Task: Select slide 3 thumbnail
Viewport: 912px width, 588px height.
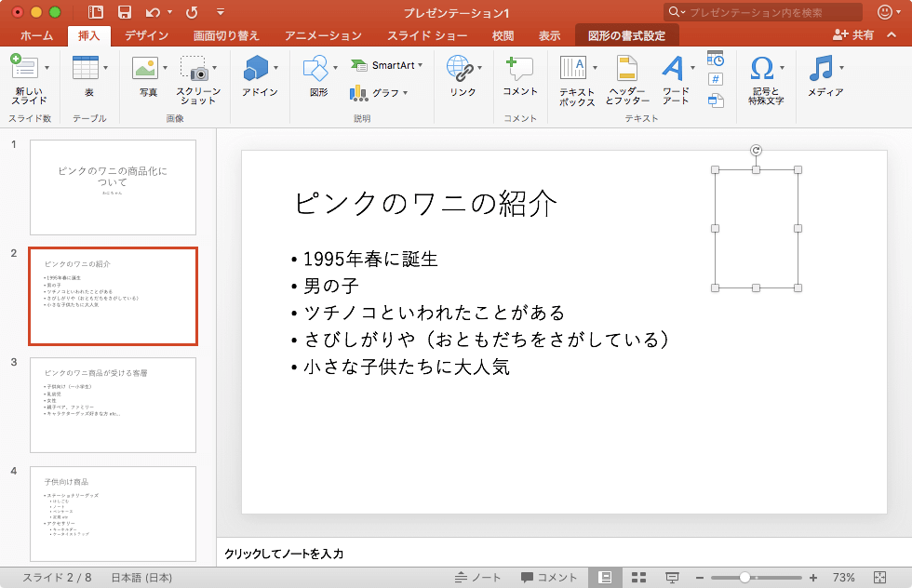Action: tap(113, 405)
